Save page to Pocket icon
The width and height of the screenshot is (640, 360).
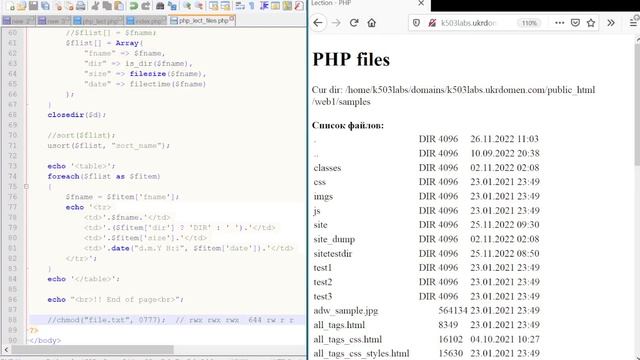point(575,23)
